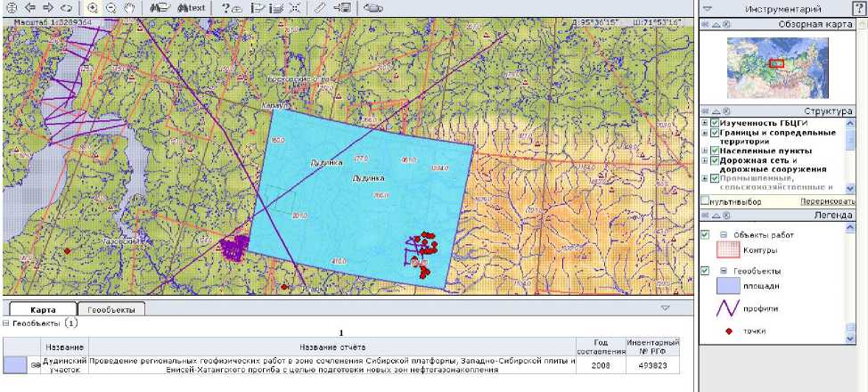Uncheck Геообъекты in legend
868x392 pixels.
pos(705,271)
